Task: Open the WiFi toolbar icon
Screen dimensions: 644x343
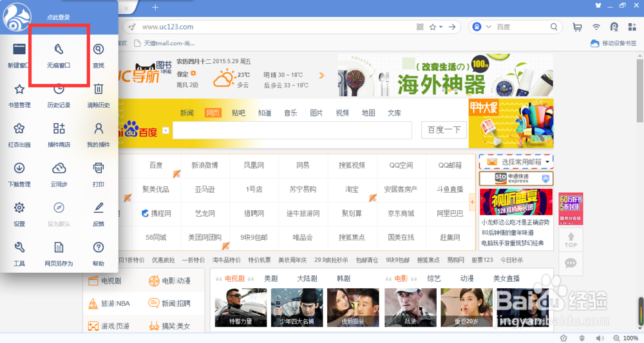Action: pyautogui.click(x=596, y=27)
